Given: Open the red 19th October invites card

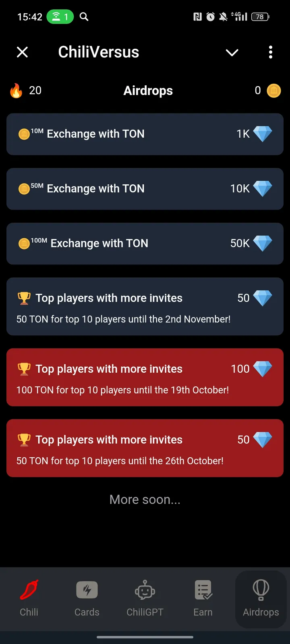Looking at the screenshot, I should (x=145, y=378).
